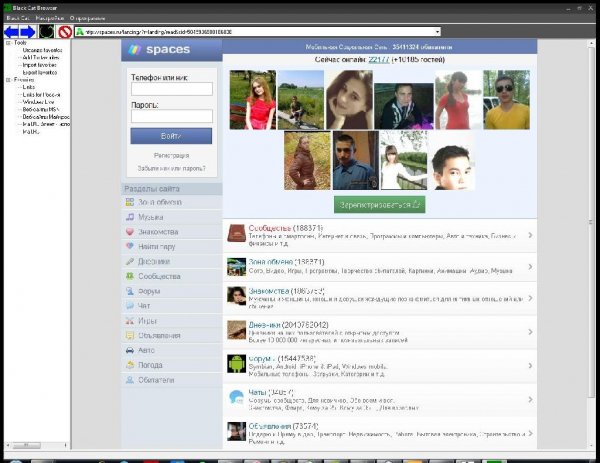Open the Настройки menu

point(49,18)
